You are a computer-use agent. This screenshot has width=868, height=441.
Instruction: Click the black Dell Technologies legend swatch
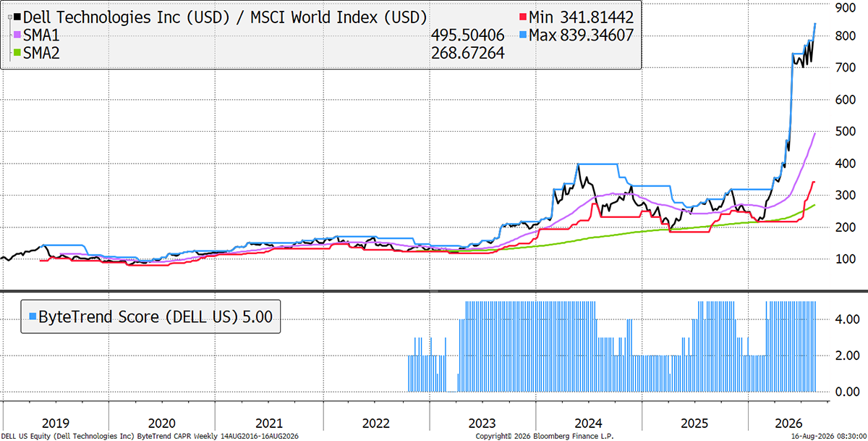point(17,17)
